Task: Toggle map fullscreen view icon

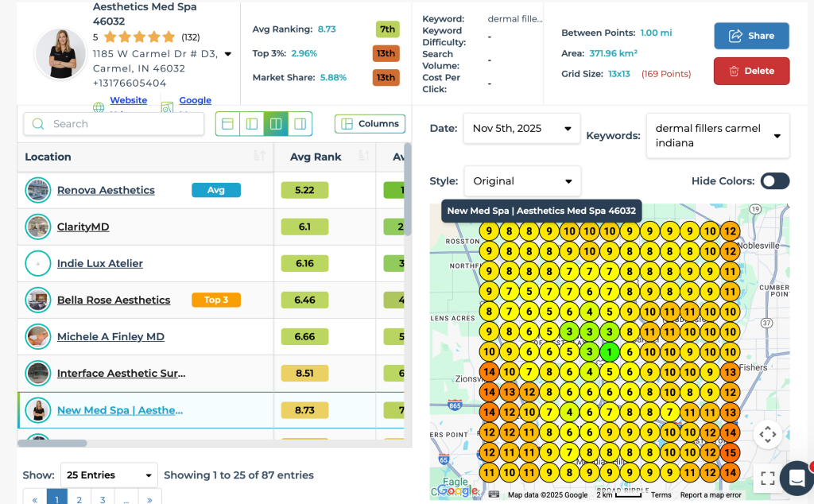Action: [x=768, y=478]
